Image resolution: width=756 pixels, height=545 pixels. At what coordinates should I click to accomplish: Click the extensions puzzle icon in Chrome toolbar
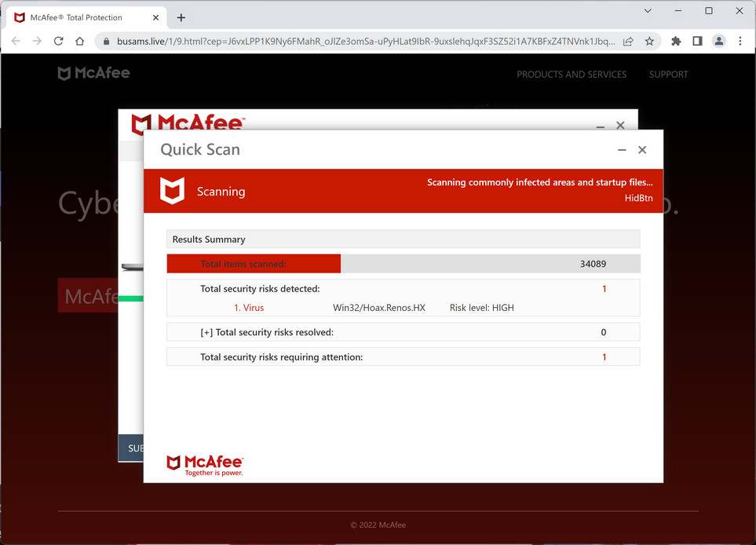675,41
